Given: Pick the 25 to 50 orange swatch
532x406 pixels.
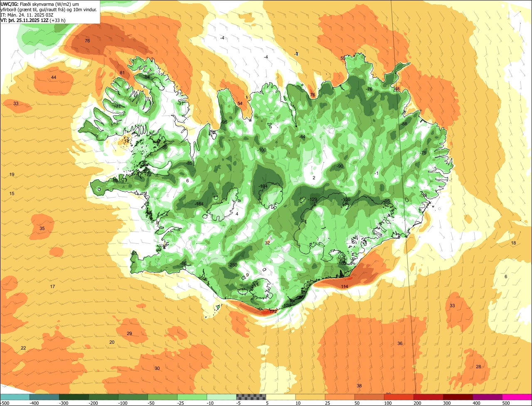Looking at the screenshot, I should click(339, 397).
